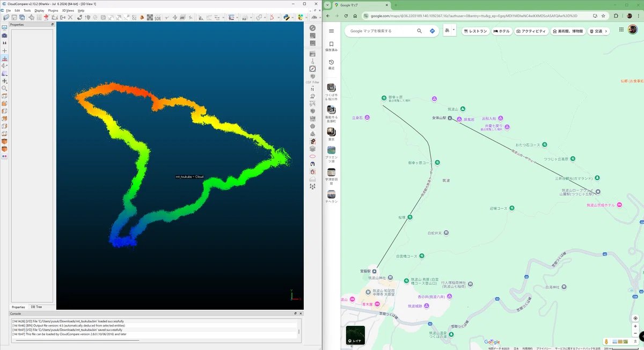This screenshot has width=644, height=350.
Task: Click the camera snapshot icon in the left toolbar
Action: tap(5, 35)
